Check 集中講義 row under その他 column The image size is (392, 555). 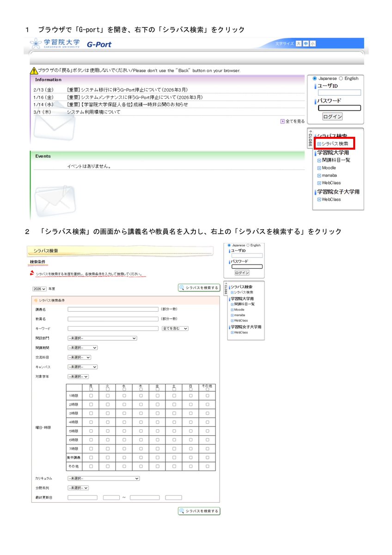pyautogui.click(x=208, y=457)
